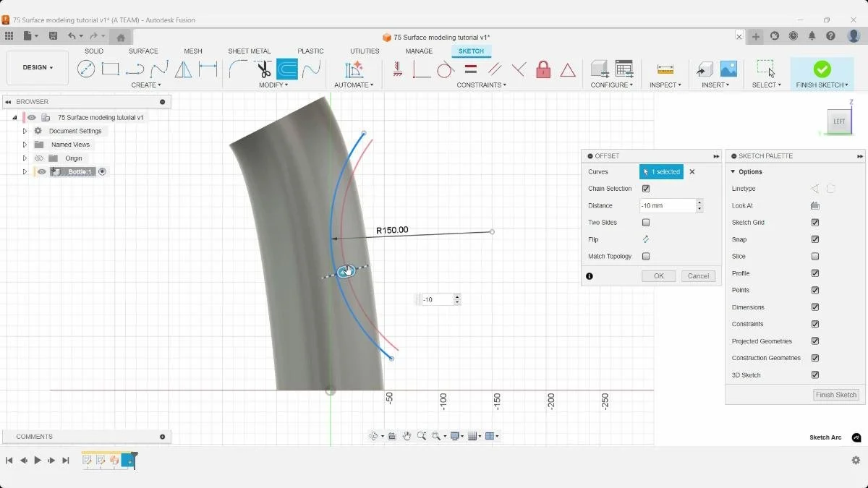Screen dimensions: 868x488
Task: Clear the 1 selected curves selection
Action: click(x=692, y=172)
